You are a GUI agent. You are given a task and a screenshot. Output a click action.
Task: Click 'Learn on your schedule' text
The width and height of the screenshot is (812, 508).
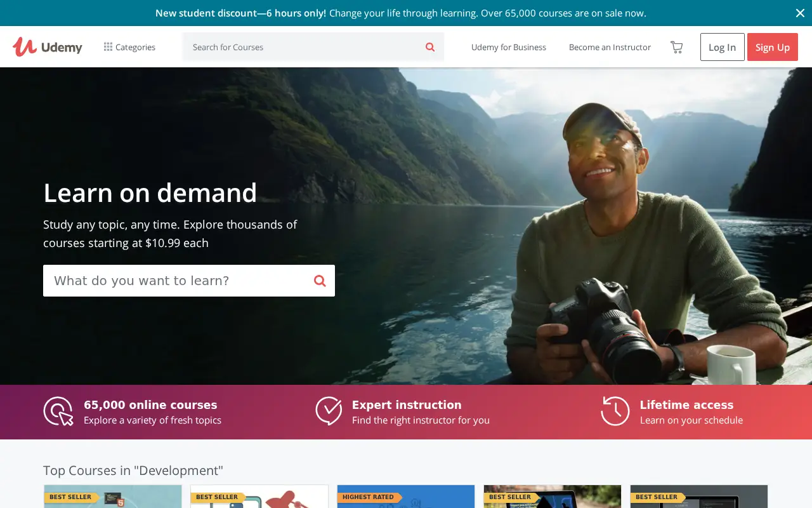(691, 420)
